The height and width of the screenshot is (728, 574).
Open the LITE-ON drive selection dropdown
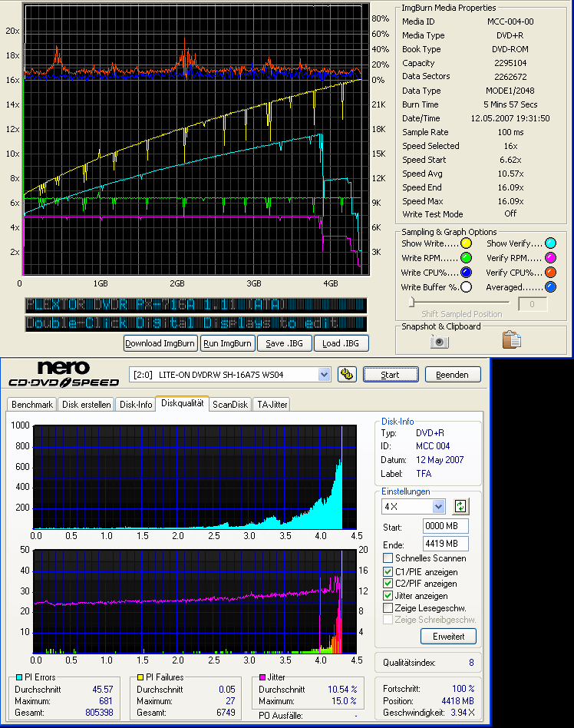tap(324, 374)
